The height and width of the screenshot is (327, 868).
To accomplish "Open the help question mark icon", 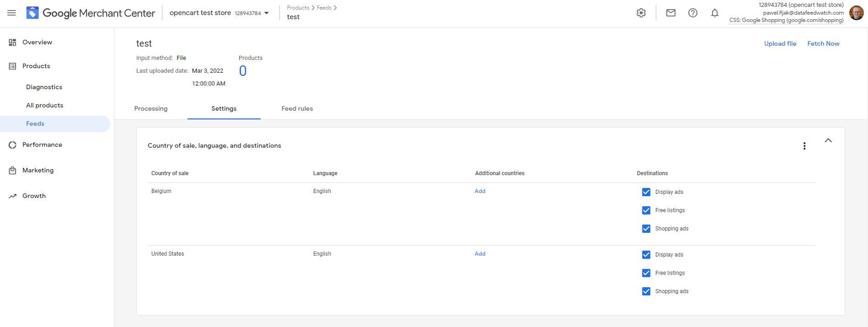I will click(693, 13).
